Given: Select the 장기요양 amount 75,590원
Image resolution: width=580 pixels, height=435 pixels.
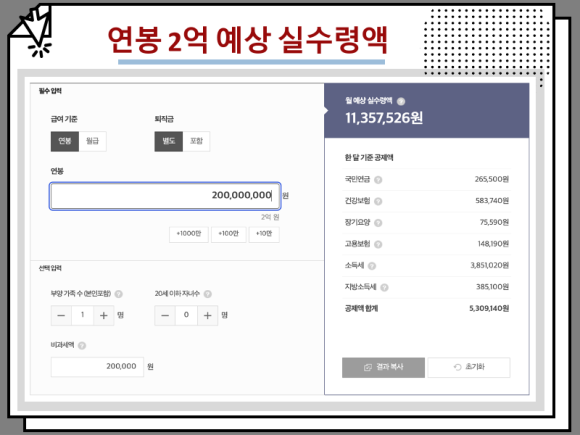Looking at the screenshot, I should click(x=494, y=222).
